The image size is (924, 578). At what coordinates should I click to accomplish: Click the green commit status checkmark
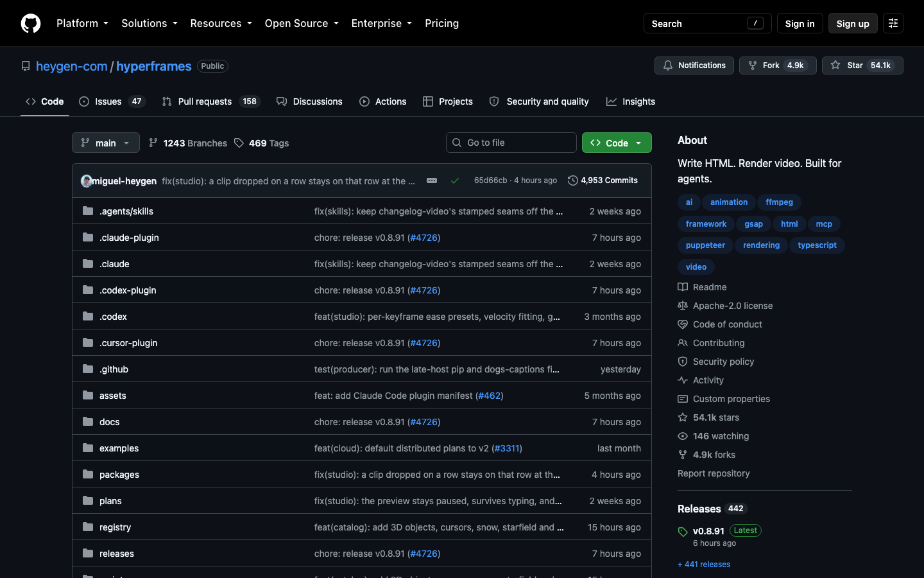[x=455, y=180]
